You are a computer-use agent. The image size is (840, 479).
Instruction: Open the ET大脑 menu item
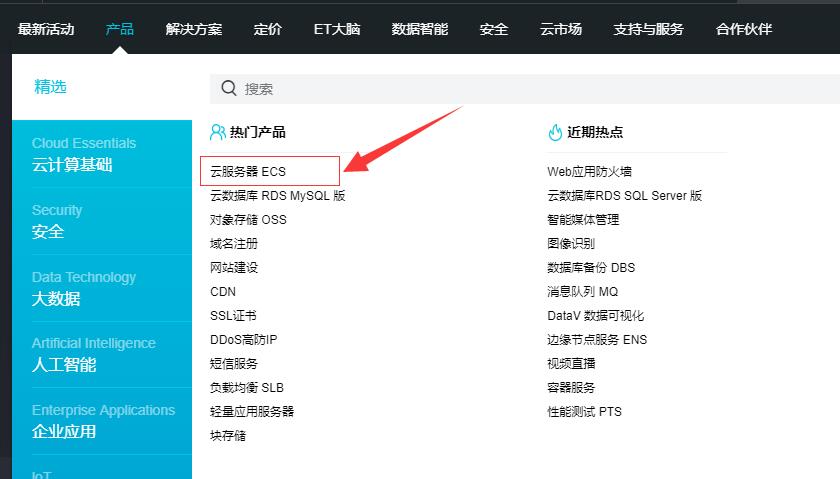tap(337, 29)
